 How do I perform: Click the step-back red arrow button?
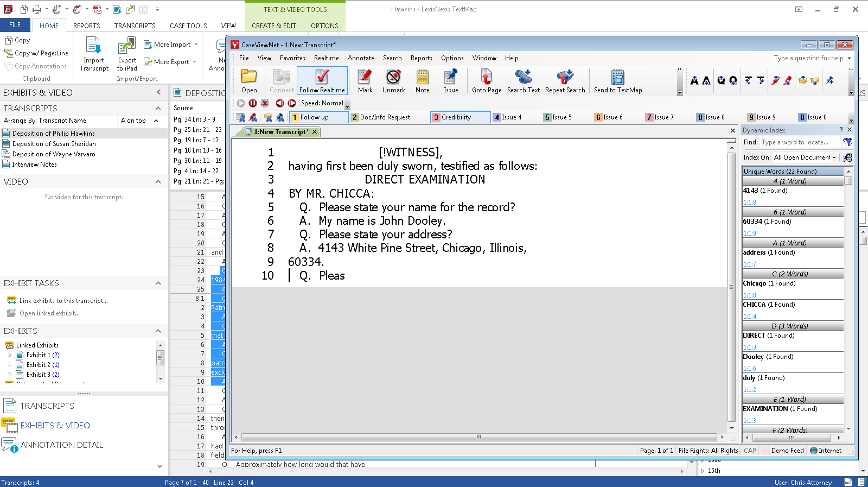tap(280, 103)
